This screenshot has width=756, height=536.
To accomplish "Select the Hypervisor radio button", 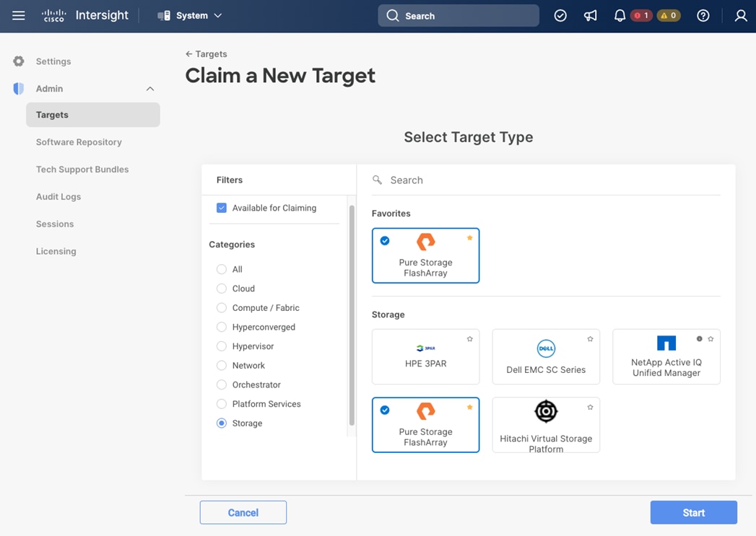I will [221, 346].
